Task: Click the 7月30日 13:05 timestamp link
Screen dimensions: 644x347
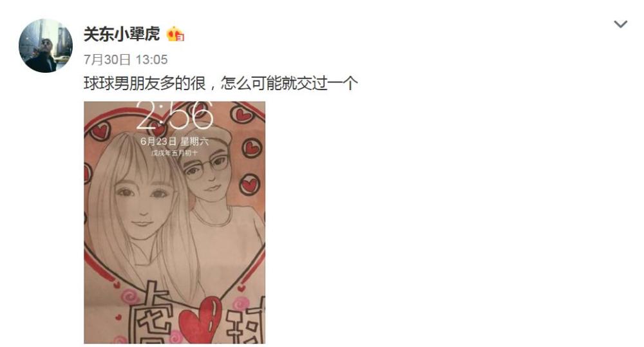Action: [126, 60]
